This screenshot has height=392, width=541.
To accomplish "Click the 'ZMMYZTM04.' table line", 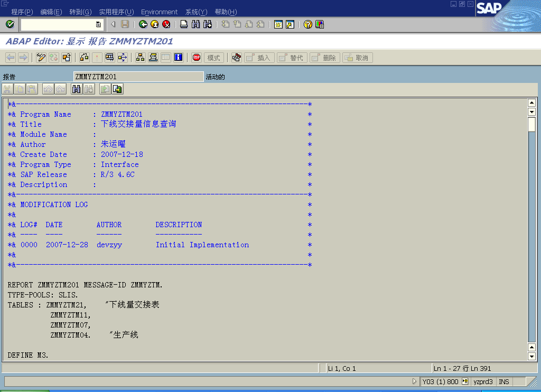I will (70, 335).
